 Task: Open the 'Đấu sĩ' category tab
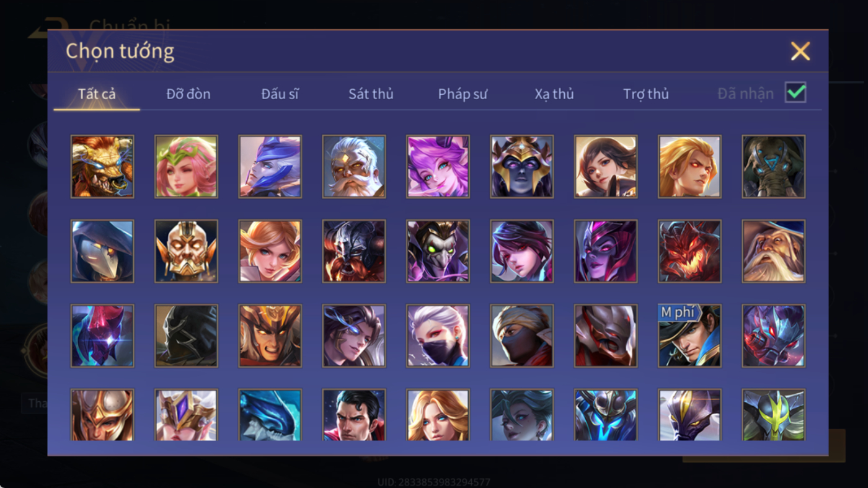click(280, 94)
